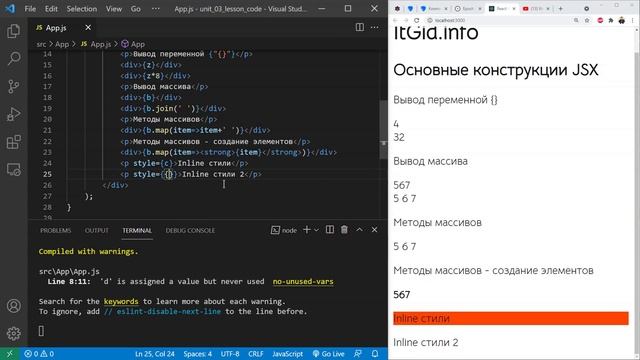Expand src folder in breadcrumb
Viewport: 640px width, 360px height.
click(41, 44)
